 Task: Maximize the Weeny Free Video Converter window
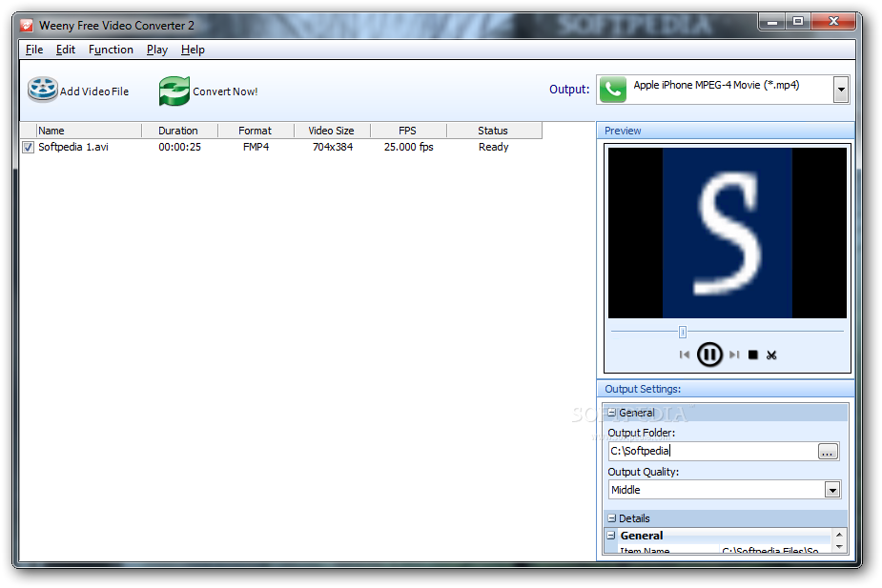coord(798,21)
